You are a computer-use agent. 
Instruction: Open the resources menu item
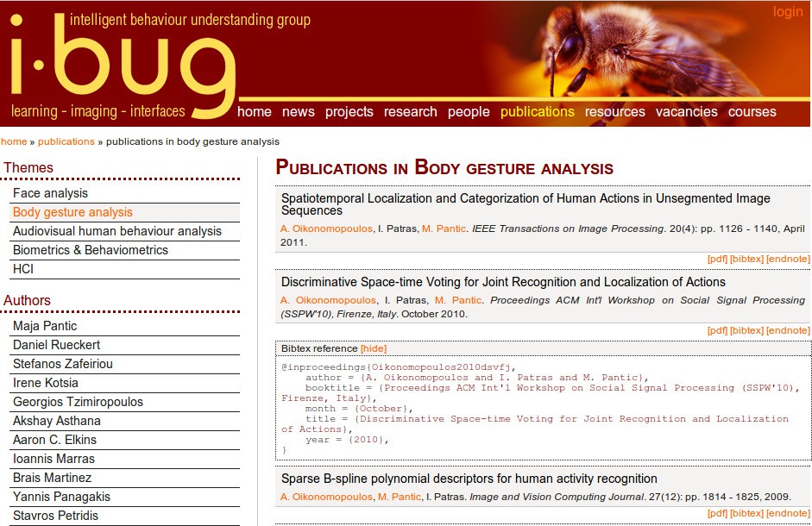tap(614, 111)
